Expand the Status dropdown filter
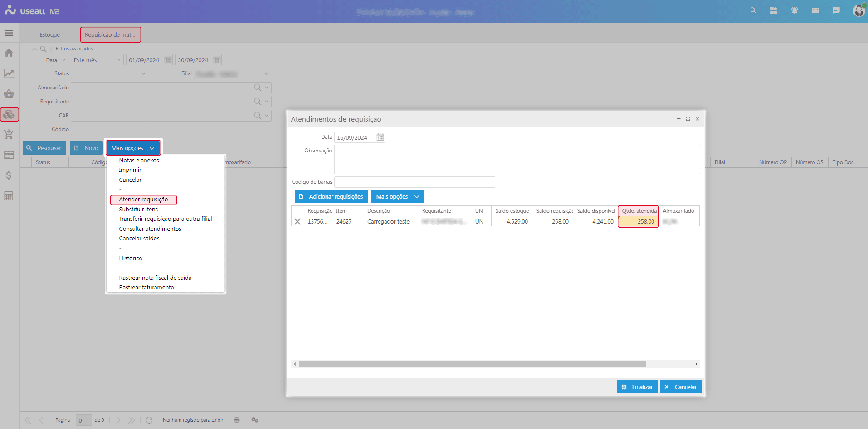Screen dimensions: 868x429 click(109, 73)
